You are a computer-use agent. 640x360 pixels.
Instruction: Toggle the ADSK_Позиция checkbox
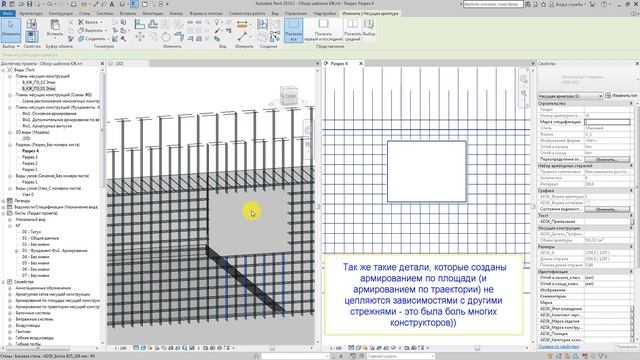click(632, 333)
